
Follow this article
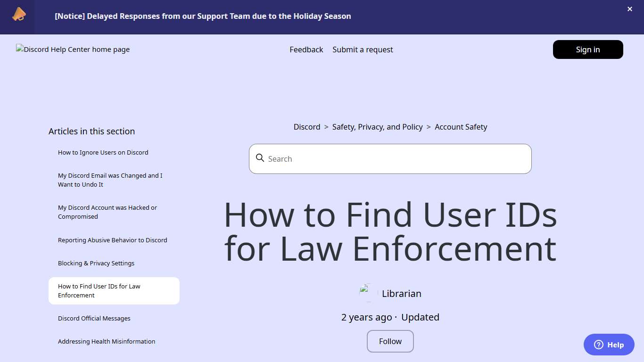(x=390, y=341)
